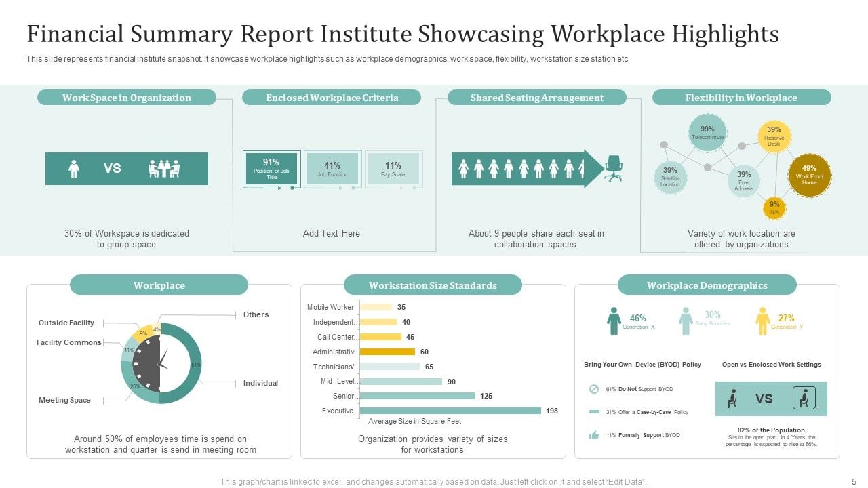Click the Work Space in Organization header
Viewport: 868px width, 488px height.
127,98
